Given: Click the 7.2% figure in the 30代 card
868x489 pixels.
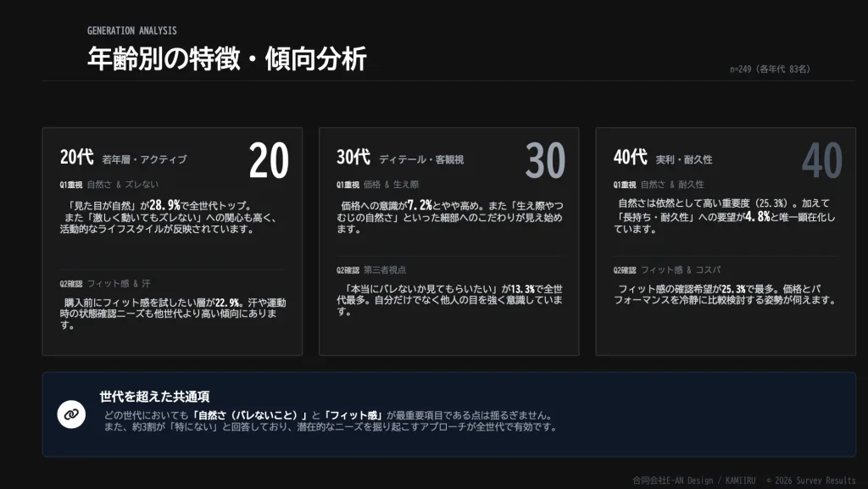Looking at the screenshot, I should pos(420,205).
